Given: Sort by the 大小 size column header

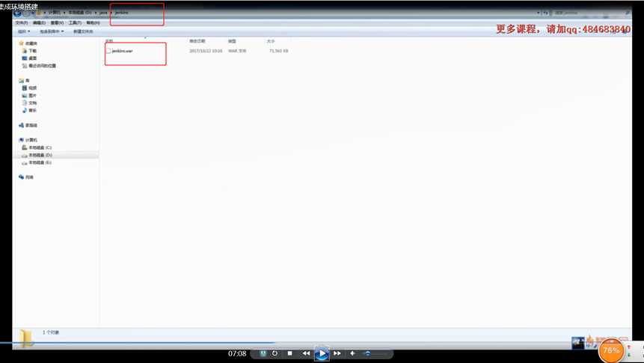Looking at the screenshot, I should point(271,41).
